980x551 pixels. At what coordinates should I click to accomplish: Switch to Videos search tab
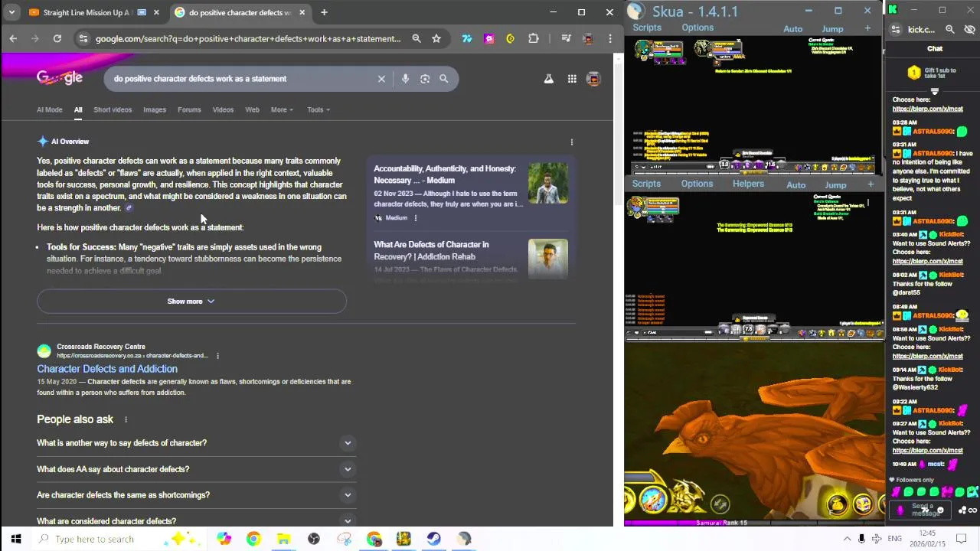pyautogui.click(x=223, y=109)
